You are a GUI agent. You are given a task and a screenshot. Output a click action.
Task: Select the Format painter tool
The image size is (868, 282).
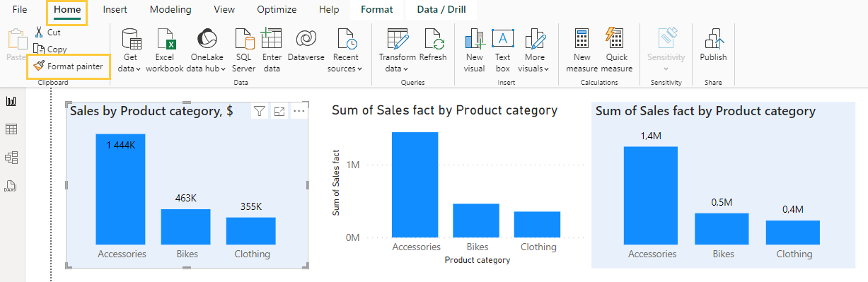tap(69, 66)
